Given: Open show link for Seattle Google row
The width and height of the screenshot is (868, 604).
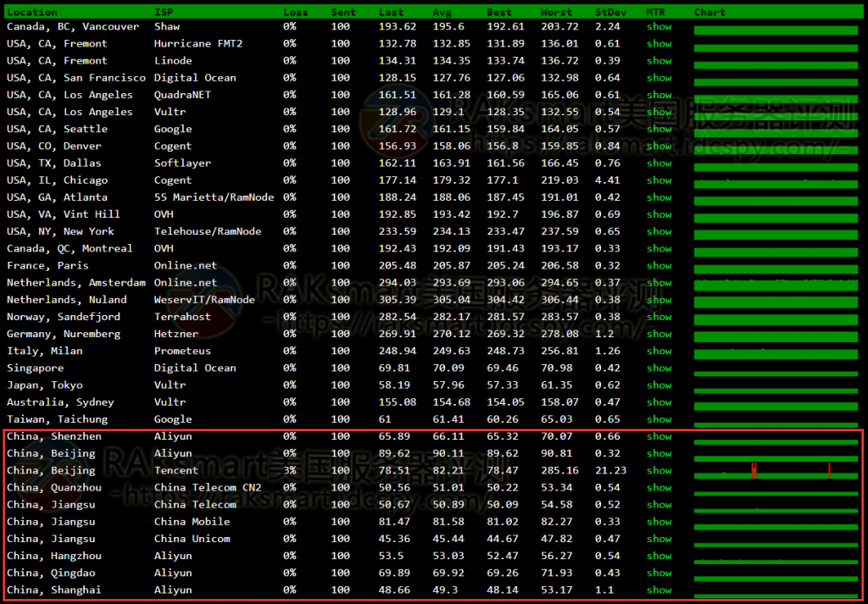Looking at the screenshot, I should (659, 129).
